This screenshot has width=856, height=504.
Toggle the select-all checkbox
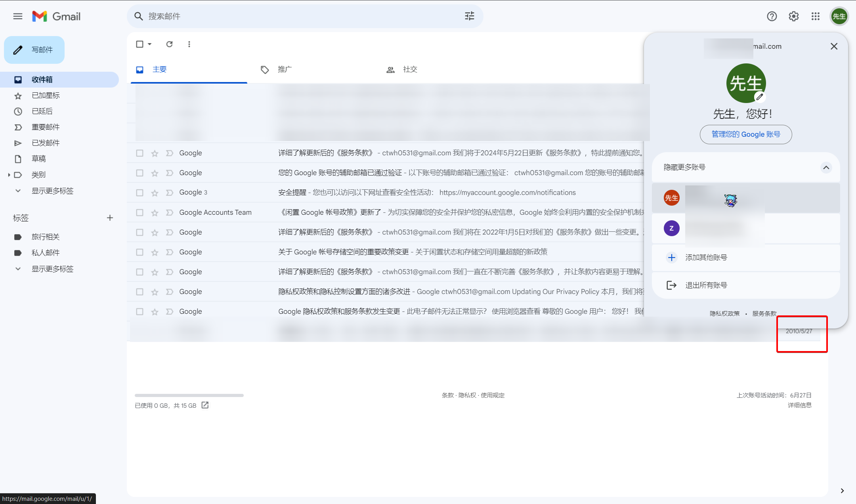click(139, 44)
